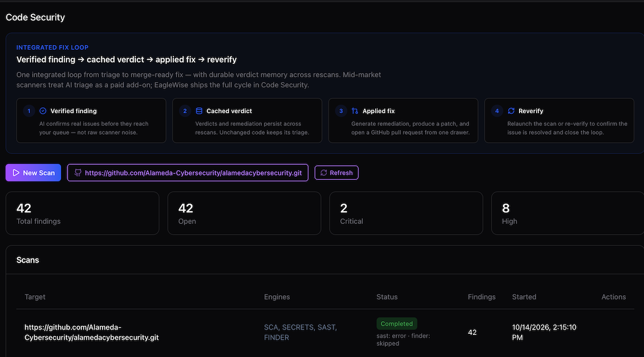Open the Open findings card
The height and width of the screenshot is (357, 644).
(244, 213)
